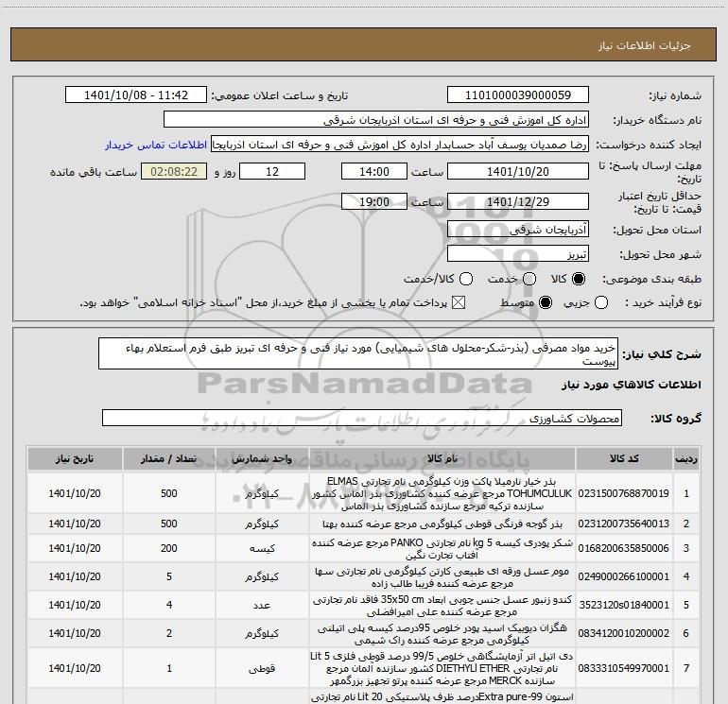Click the response deadline date 1401/10/20 field

518,172
